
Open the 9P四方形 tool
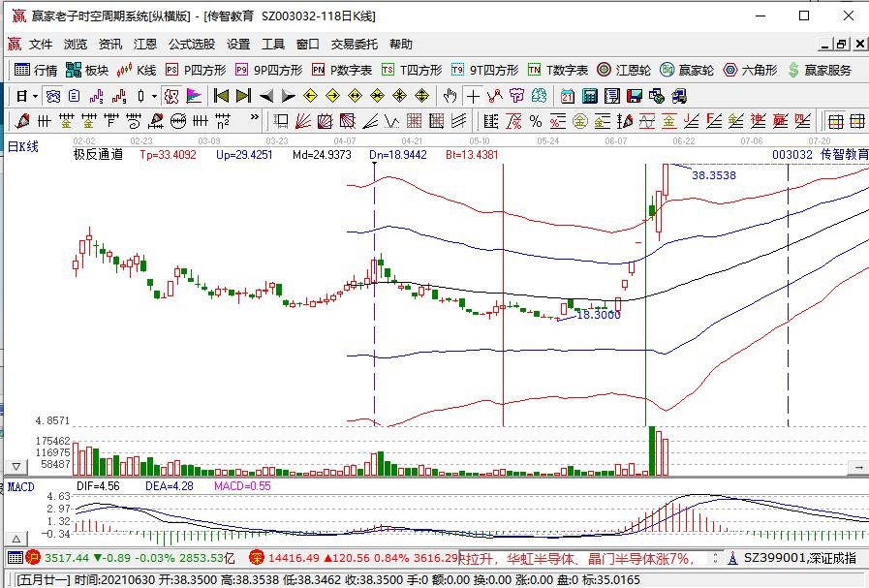pos(268,70)
